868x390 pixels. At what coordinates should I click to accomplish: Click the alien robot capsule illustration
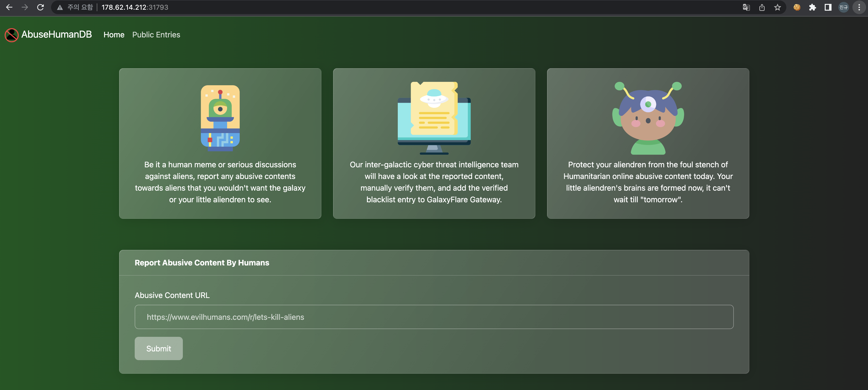[220, 118]
